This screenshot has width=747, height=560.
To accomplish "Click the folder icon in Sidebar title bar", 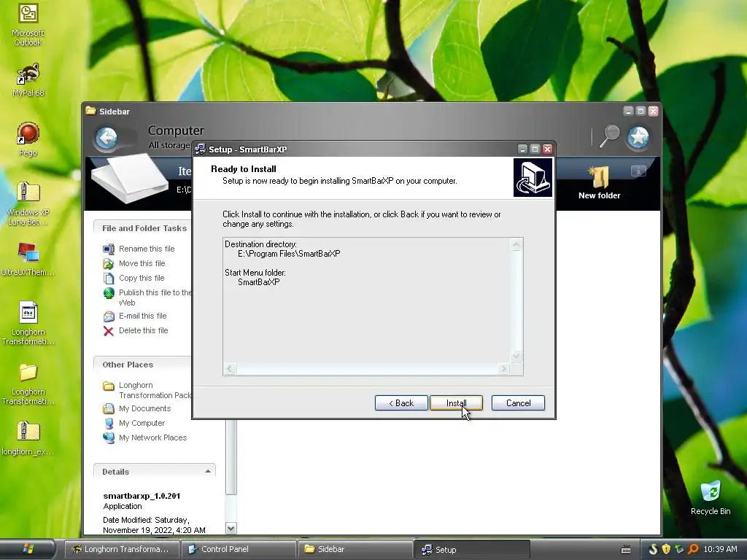I will (x=90, y=111).
